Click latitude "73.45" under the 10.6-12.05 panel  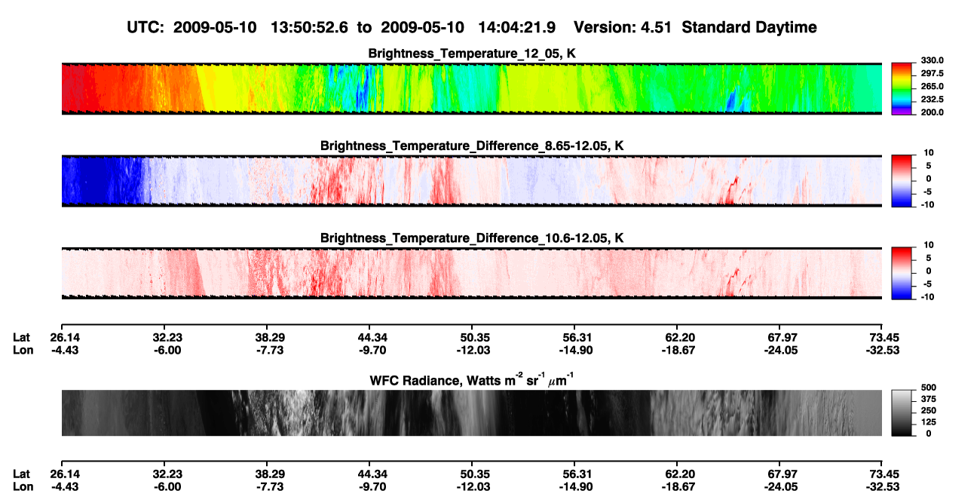pos(884,337)
